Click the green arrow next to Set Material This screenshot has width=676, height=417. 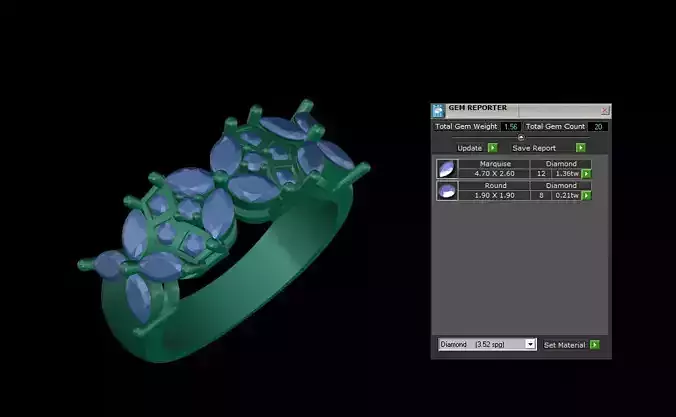point(595,345)
